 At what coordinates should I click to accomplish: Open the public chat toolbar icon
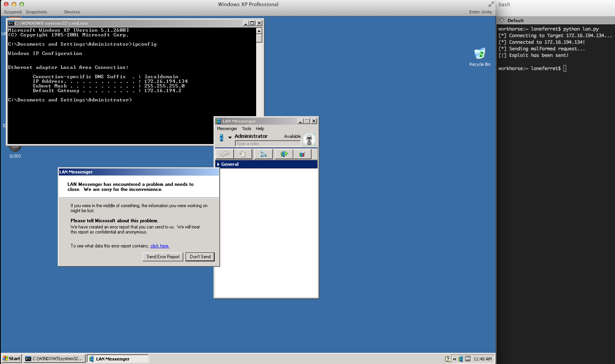(302, 154)
